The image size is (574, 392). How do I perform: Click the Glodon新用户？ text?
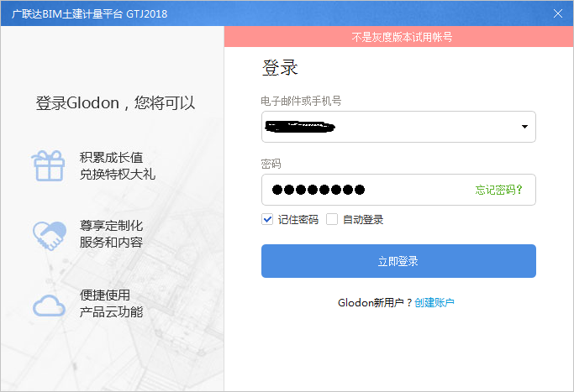(375, 303)
